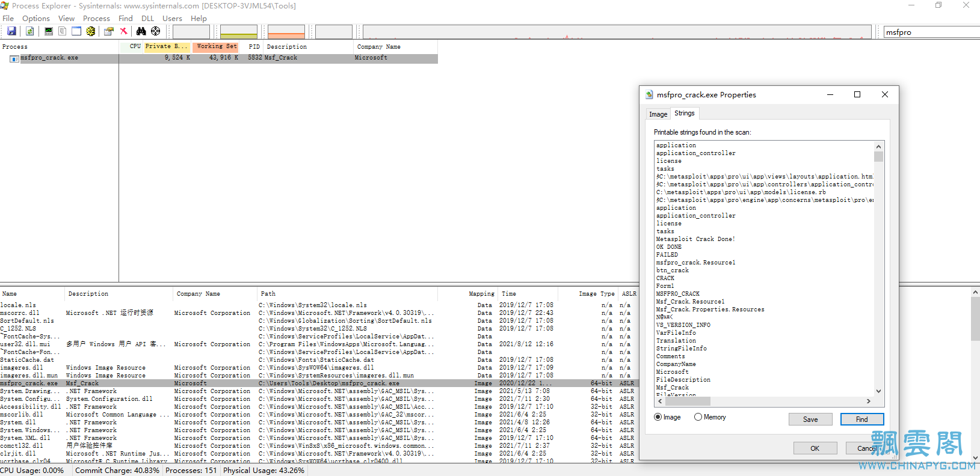This screenshot has height=476, width=980.
Task: Click the commit history mini graph
Action: point(239,32)
